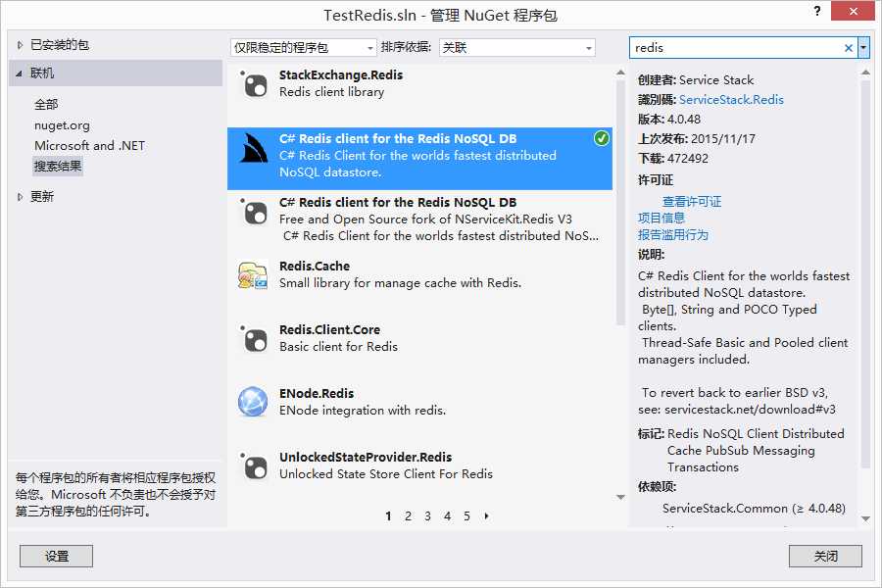Click the 创建者 Service Stack text
The width and height of the screenshot is (882, 588).
(x=696, y=80)
